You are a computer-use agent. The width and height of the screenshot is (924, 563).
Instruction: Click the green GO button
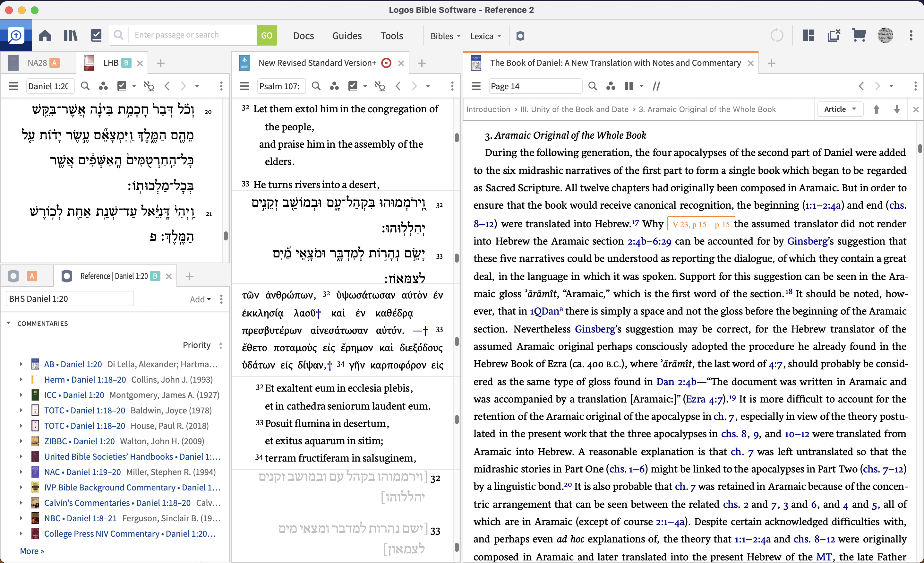click(x=267, y=35)
